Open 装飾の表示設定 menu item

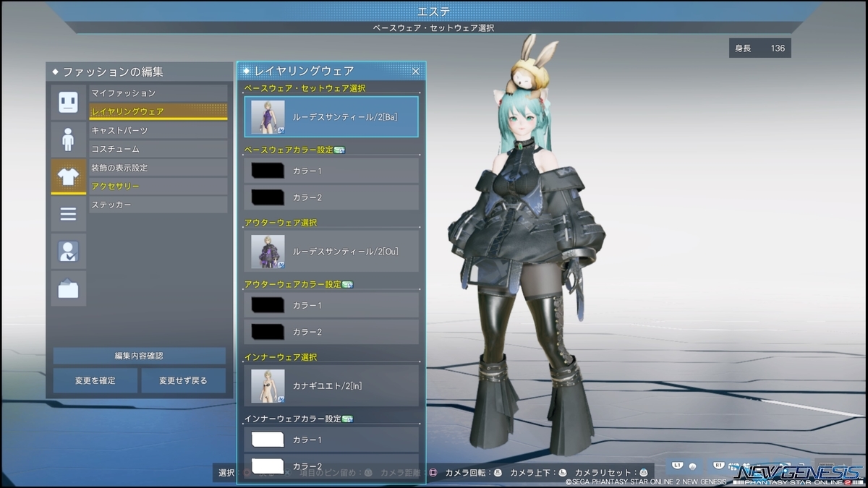158,168
